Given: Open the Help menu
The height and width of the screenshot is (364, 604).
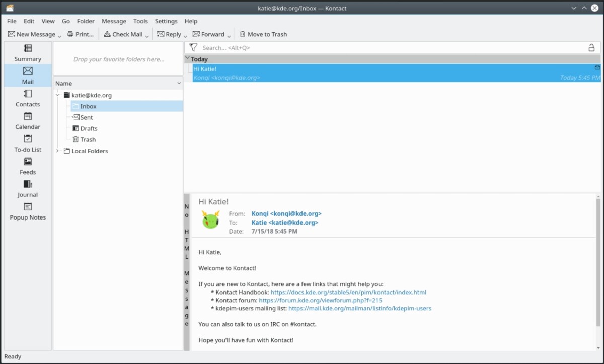Looking at the screenshot, I should click(191, 21).
